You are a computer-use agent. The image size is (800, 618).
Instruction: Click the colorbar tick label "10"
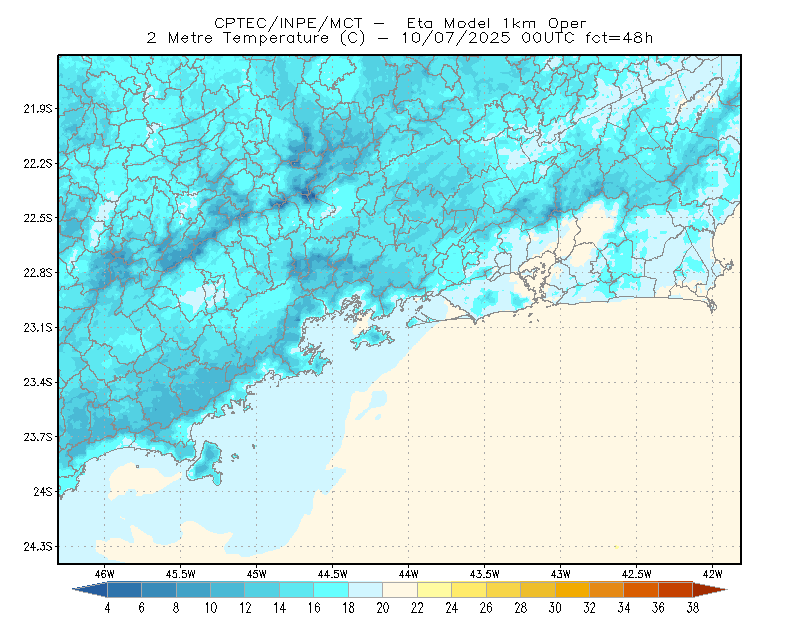(x=211, y=608)
